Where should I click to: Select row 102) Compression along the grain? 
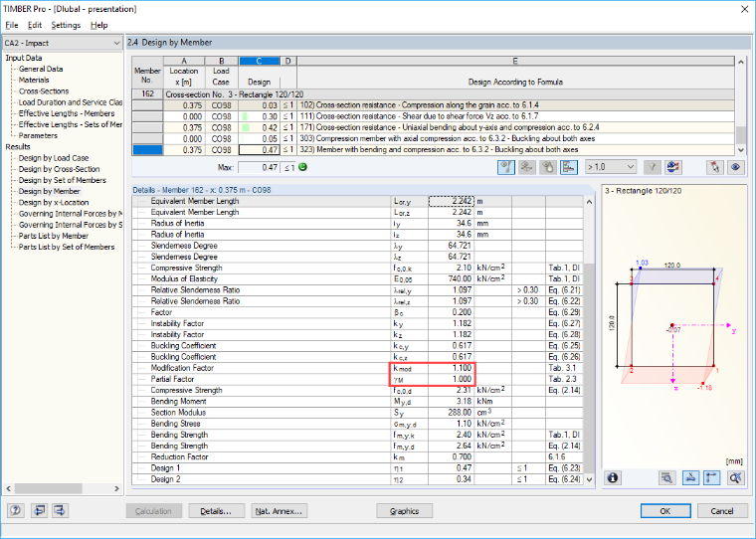[x=433, y=105]
